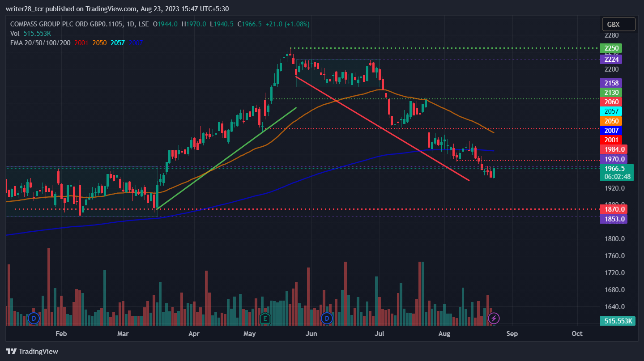Click the 2057 cyan EMA price label
The image size is (644, 361).
(x=611, y=111)
